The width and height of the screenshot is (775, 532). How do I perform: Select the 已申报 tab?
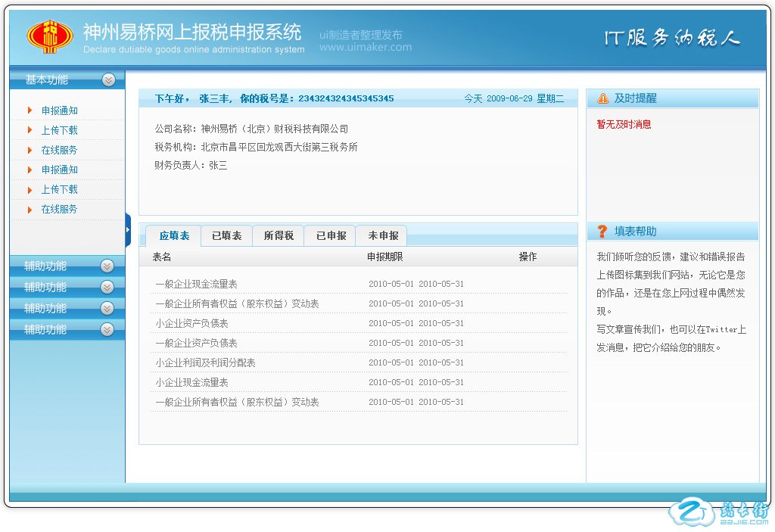click(x=331, y=236)
